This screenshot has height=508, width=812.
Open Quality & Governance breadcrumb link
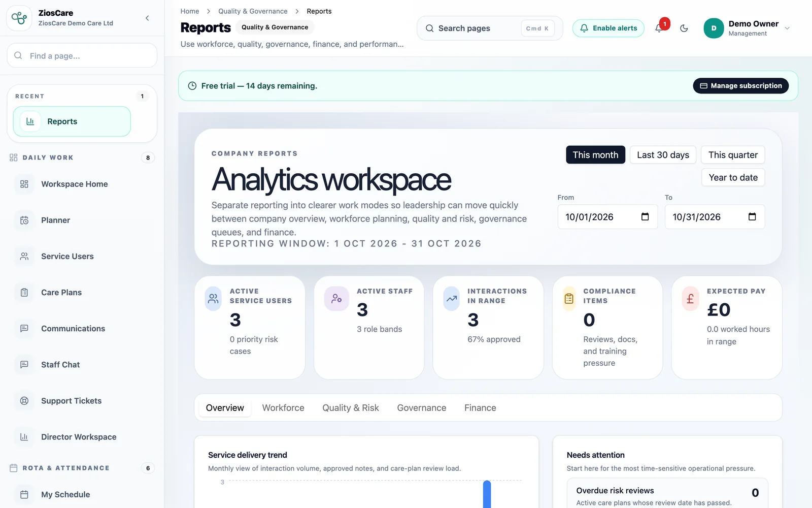(x=253, y=11)
